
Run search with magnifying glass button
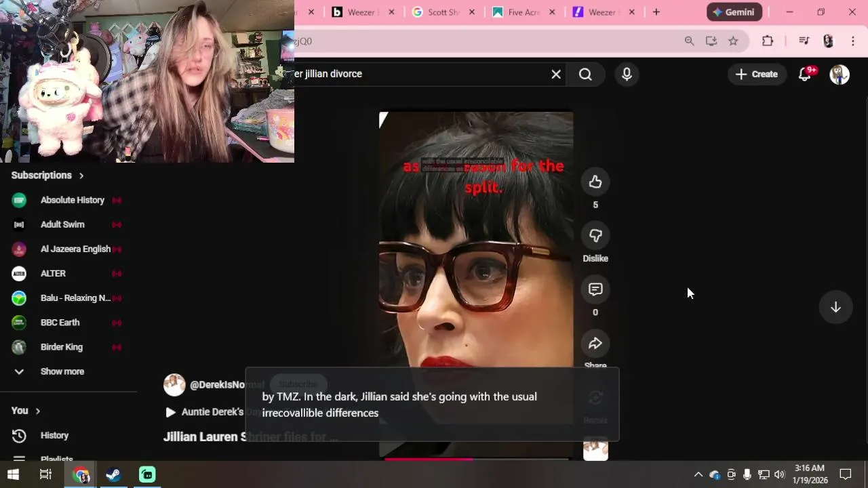tap(586, 74)
